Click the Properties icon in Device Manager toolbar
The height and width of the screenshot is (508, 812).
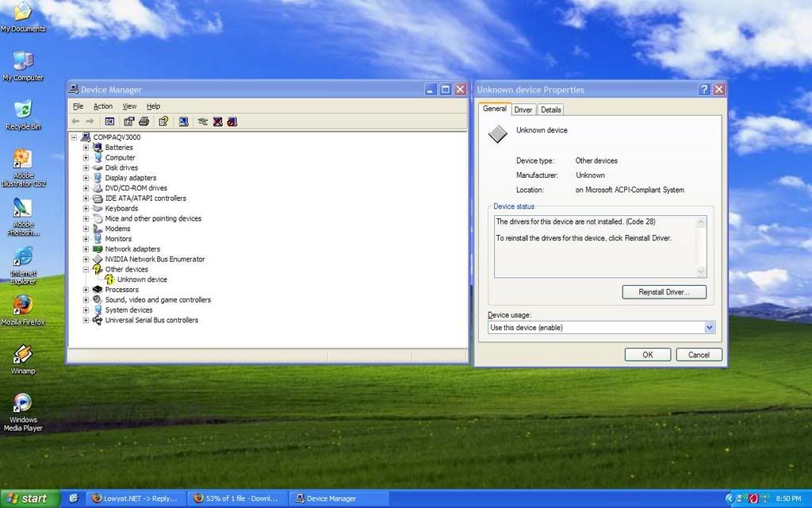click(129, 121)
